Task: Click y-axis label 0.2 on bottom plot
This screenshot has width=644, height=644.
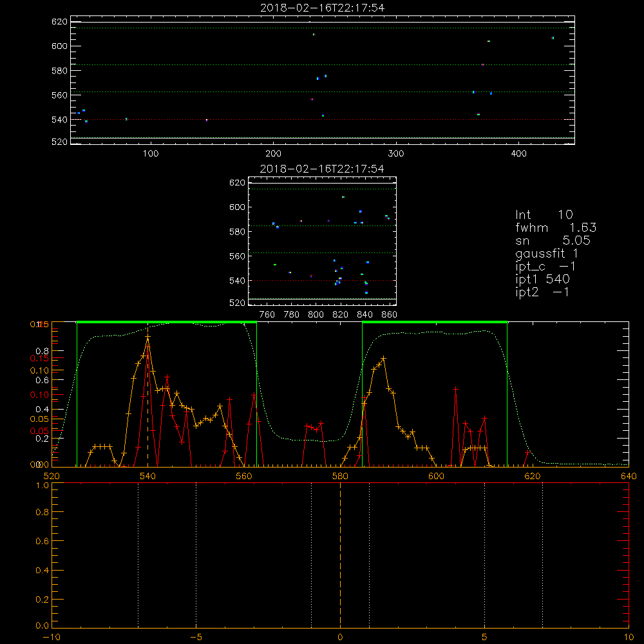Action: (x=43, y=600)
